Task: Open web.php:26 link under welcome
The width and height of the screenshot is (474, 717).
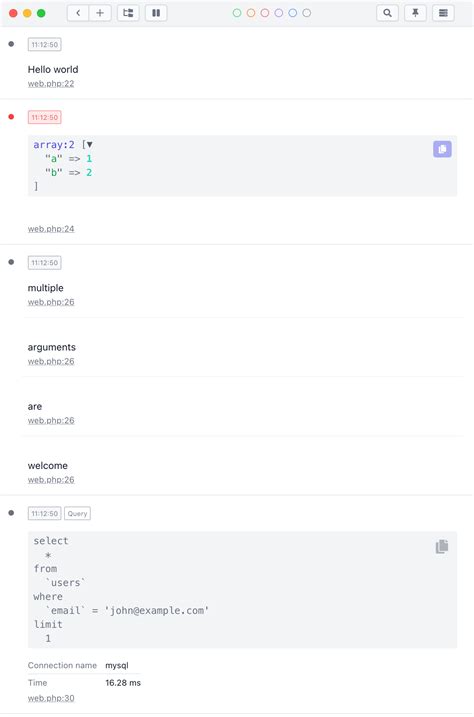Action: pos(51,480)
